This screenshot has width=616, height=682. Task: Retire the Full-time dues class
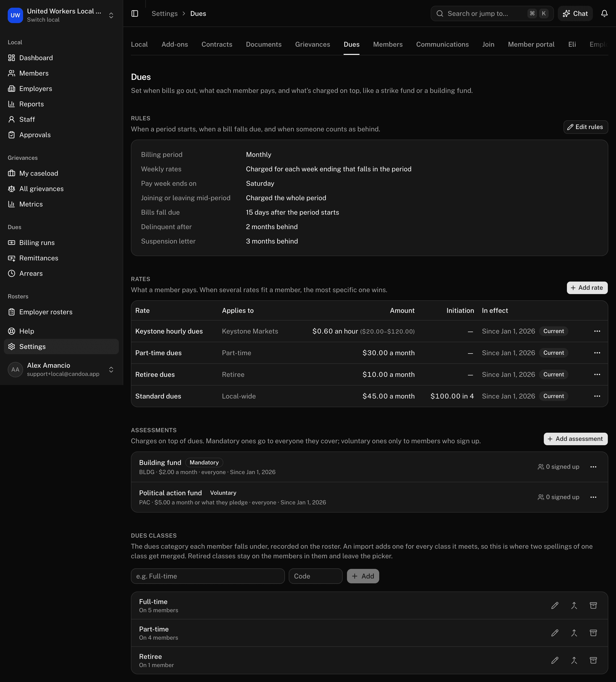pyautogui.click(x=593, y=605)
